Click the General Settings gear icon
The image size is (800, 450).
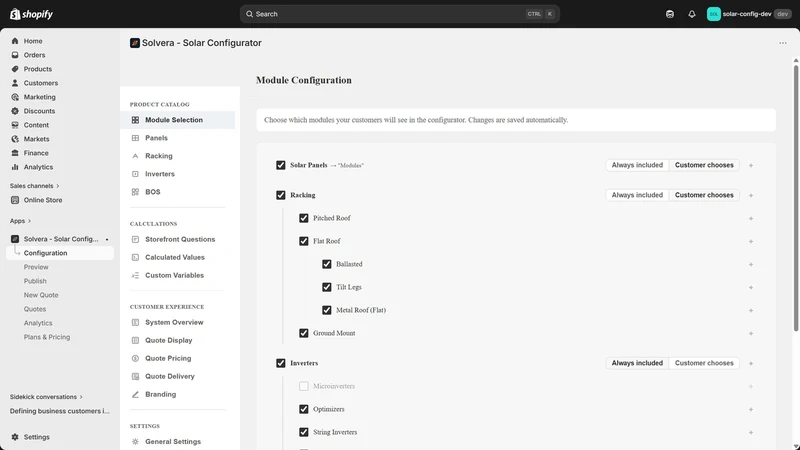(x=135, y=442)
